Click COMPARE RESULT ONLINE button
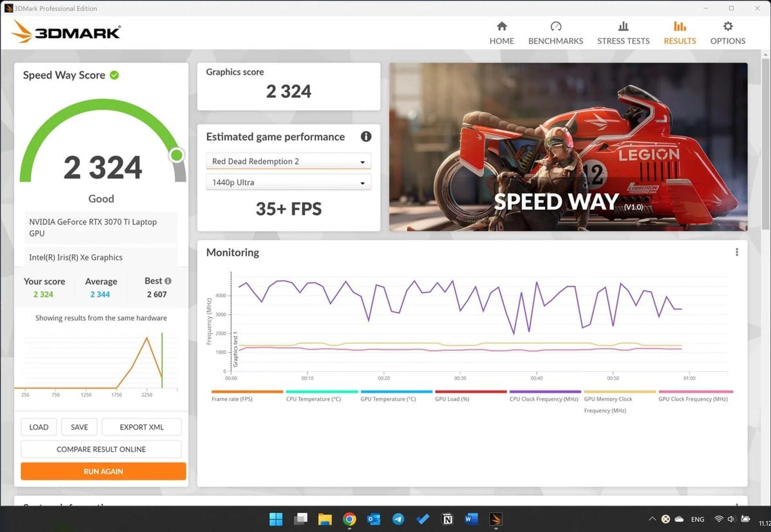Viewport: 771px width, 532px height. click(101, 449)
